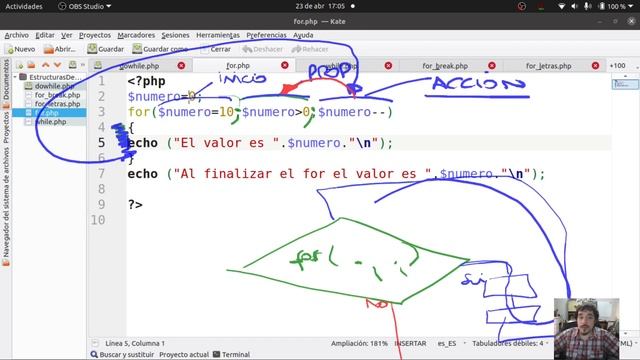The width and height of the screenshot is (640, 360).
Task: Click the Cerrar toolbar button
Action: coord(216,49)
